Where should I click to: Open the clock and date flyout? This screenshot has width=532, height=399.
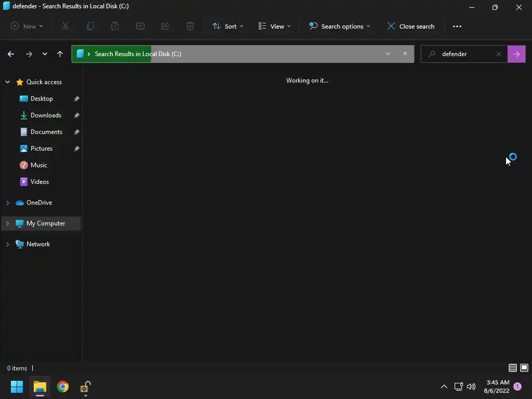pyautogui.click(x=497, y=387)
